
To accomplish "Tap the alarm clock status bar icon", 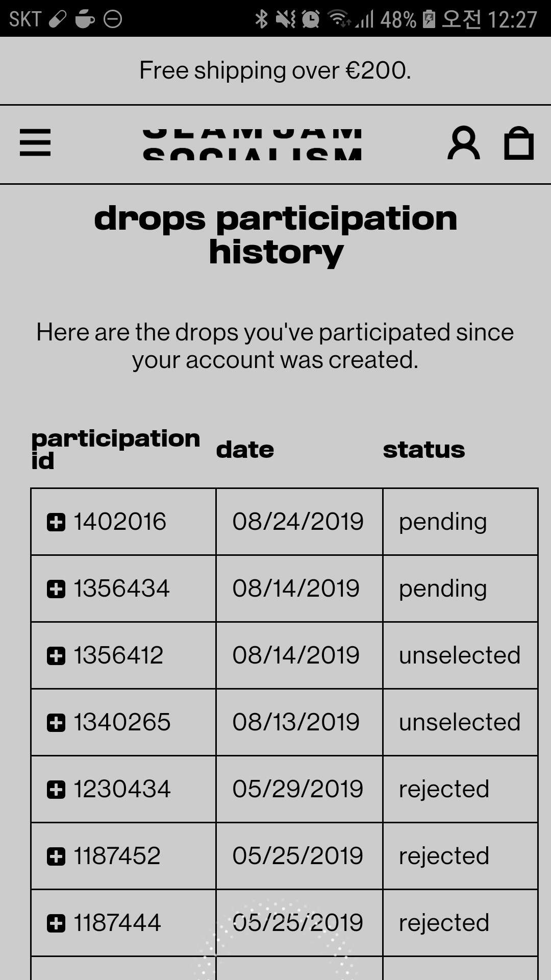I will (310, 19).
